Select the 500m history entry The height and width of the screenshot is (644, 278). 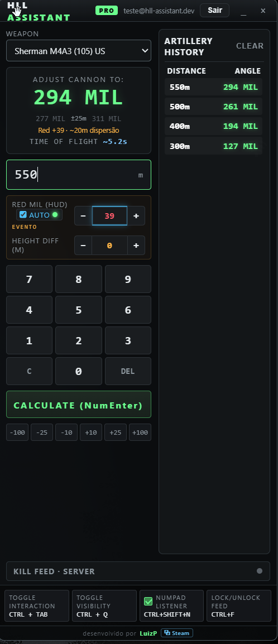tap(214, 107)
